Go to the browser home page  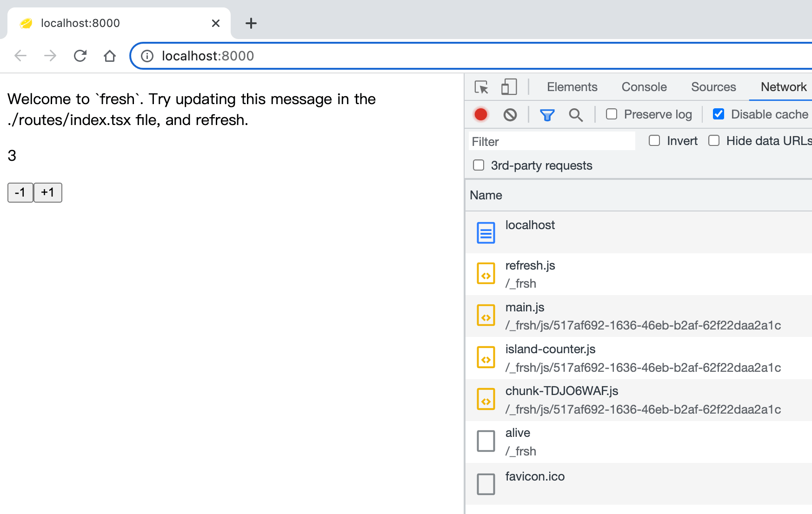pos(110,56)
